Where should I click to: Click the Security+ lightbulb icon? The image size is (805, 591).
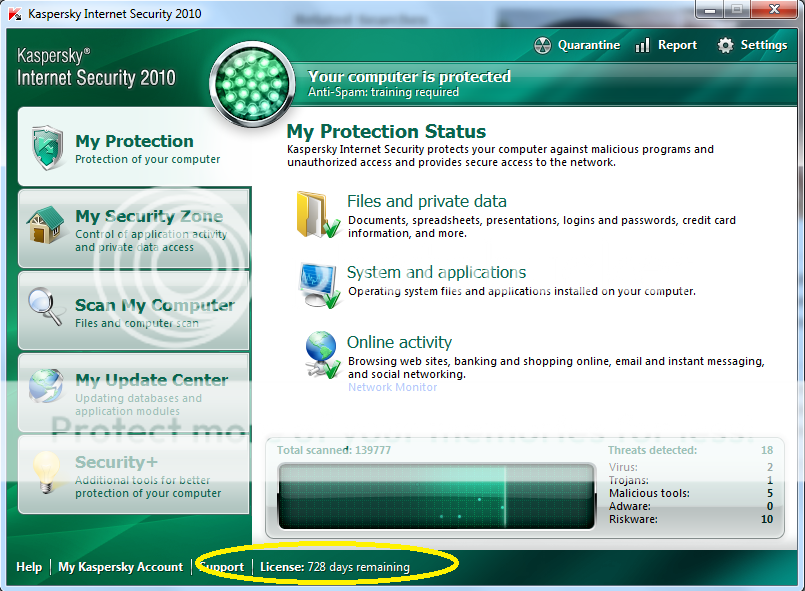pyautogui.click(x=46, y=471)
